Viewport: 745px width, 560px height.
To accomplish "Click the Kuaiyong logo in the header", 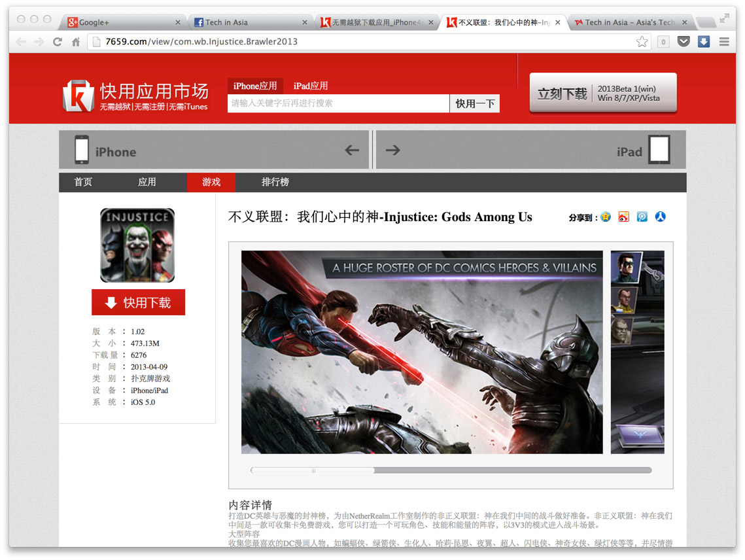I will (135, 96).
